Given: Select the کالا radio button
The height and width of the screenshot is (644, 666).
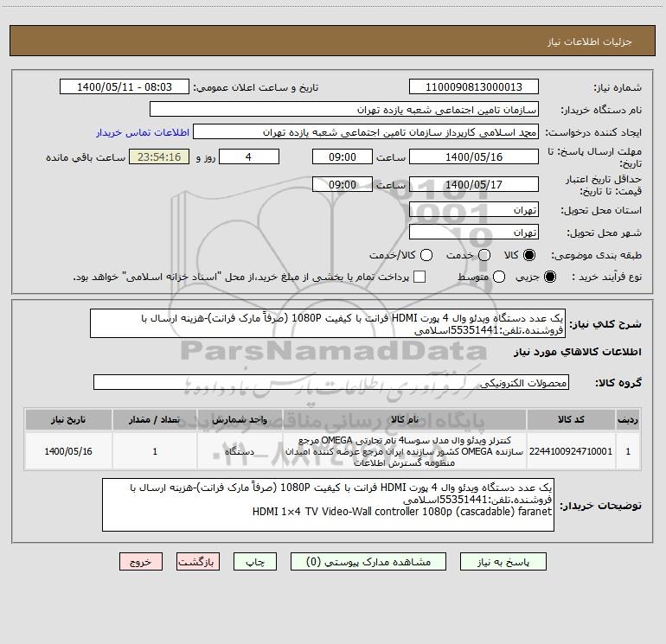Looking at the screenshot, I should (529, 255).
